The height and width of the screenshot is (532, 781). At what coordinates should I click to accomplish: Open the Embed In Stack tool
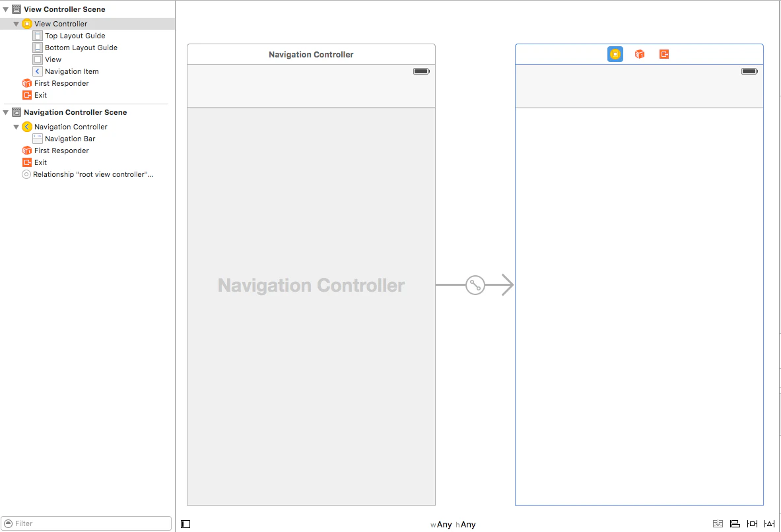(718, 523)
